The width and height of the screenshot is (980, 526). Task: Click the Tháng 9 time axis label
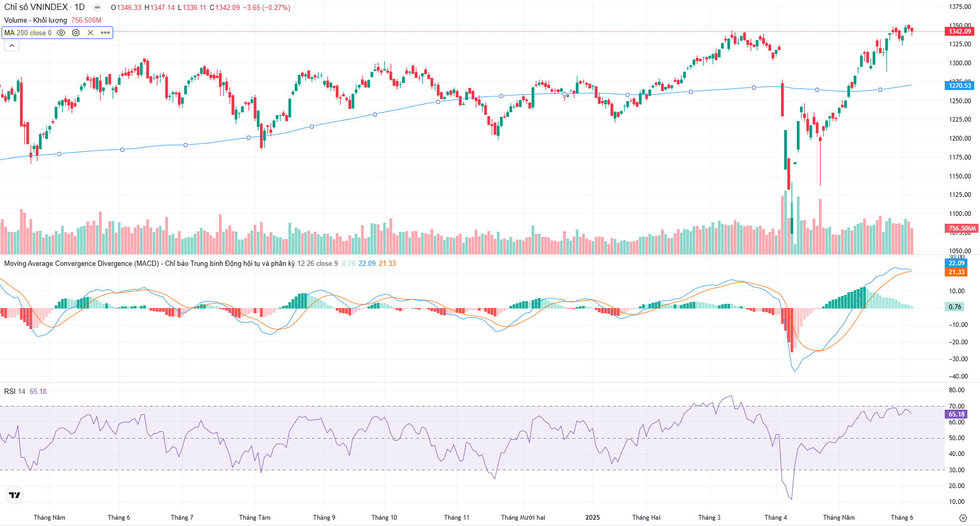pos(324,518)
